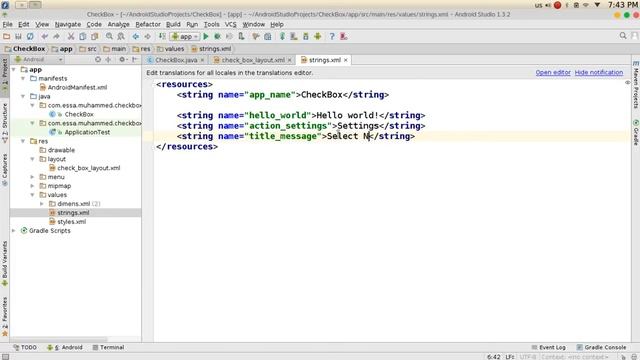The width and height of the screenshot is (640, 360).
Task: Click the Help question mark icon
Action: [332, 36]
